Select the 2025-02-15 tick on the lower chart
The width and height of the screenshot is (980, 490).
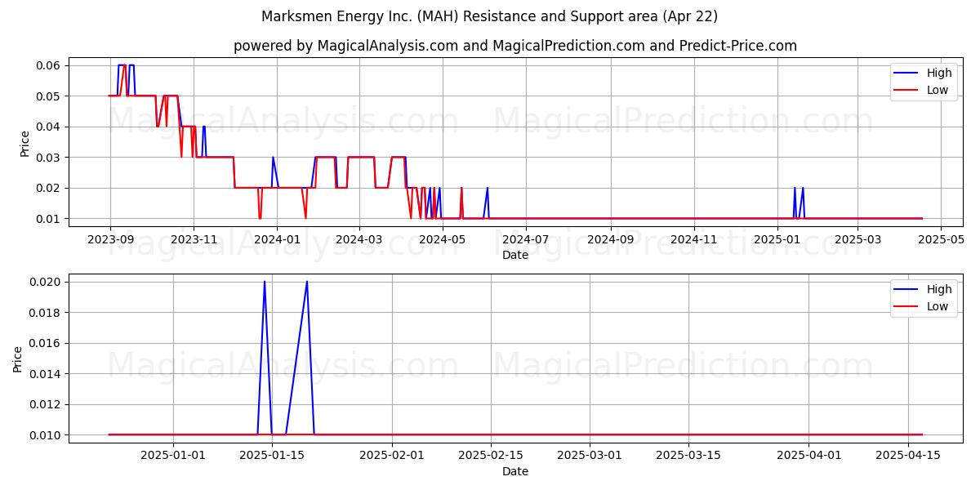tap(491, 457)
